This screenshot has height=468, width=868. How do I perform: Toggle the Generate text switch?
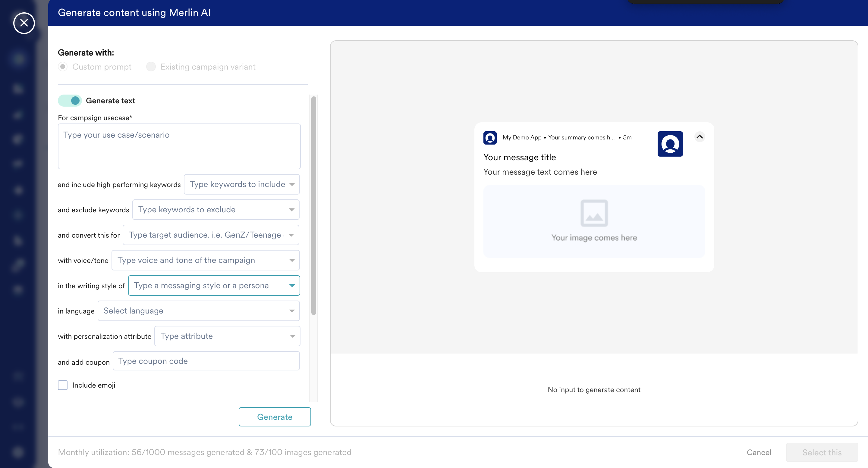click(x=70, y=101)
